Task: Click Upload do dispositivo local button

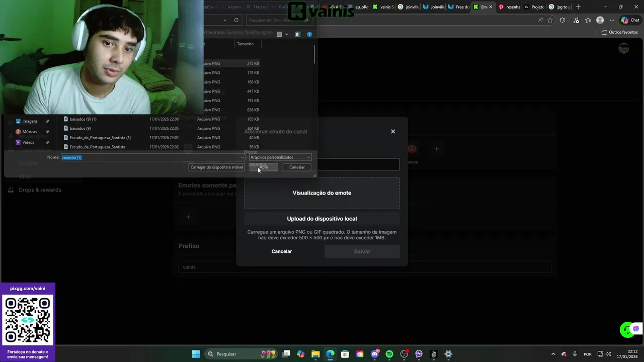Action: pos(322,219)
